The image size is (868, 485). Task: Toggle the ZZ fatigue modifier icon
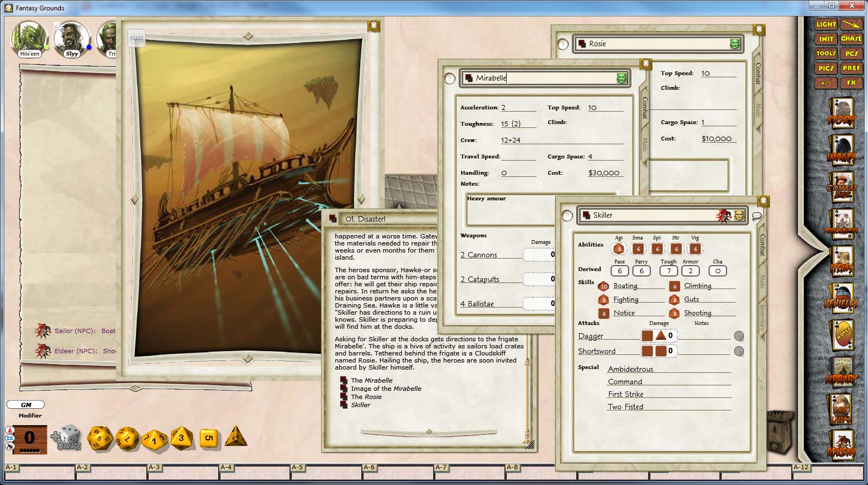(9, 438)
